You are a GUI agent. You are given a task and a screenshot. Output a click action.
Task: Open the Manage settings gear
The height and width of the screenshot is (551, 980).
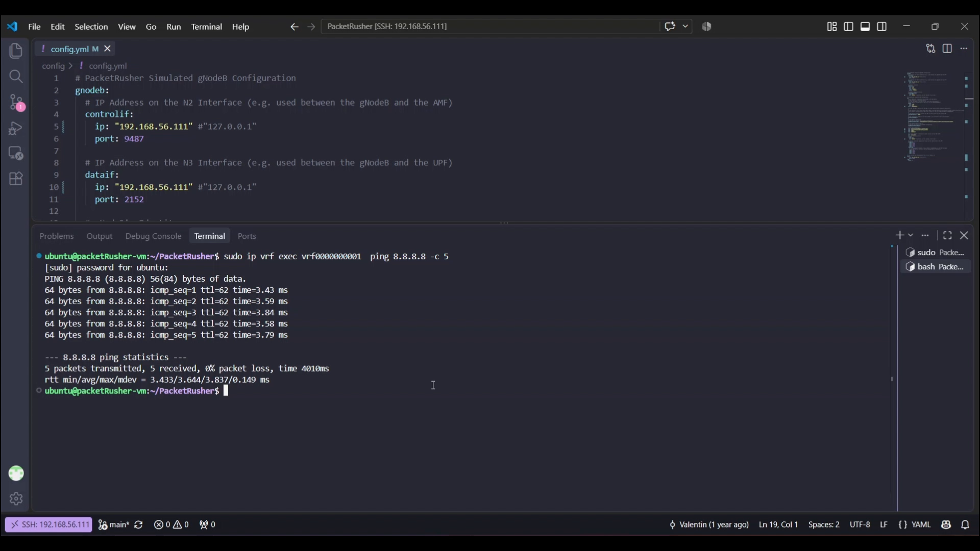click(16, 499)
